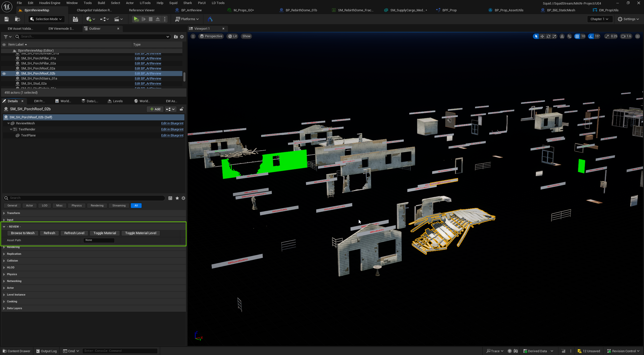Click the Toggle Material Level button
The image size is (644, 355).
pyautogui.click(x=141, y=233)
